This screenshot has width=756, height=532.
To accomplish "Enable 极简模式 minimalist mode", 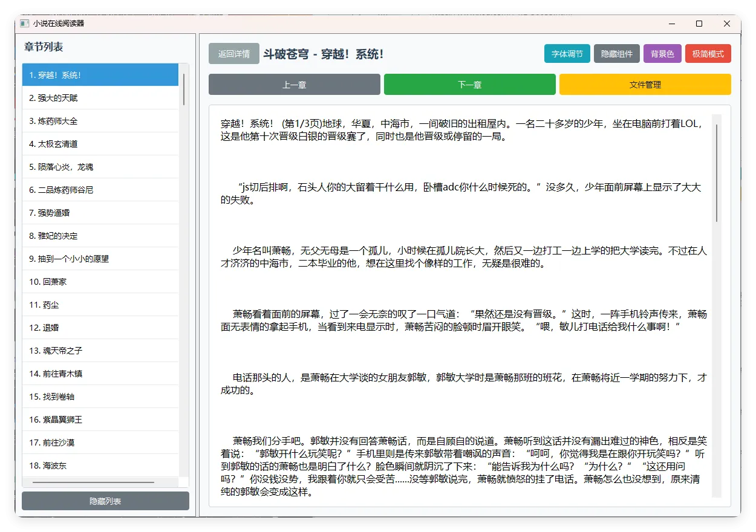I will pos(708,53).
